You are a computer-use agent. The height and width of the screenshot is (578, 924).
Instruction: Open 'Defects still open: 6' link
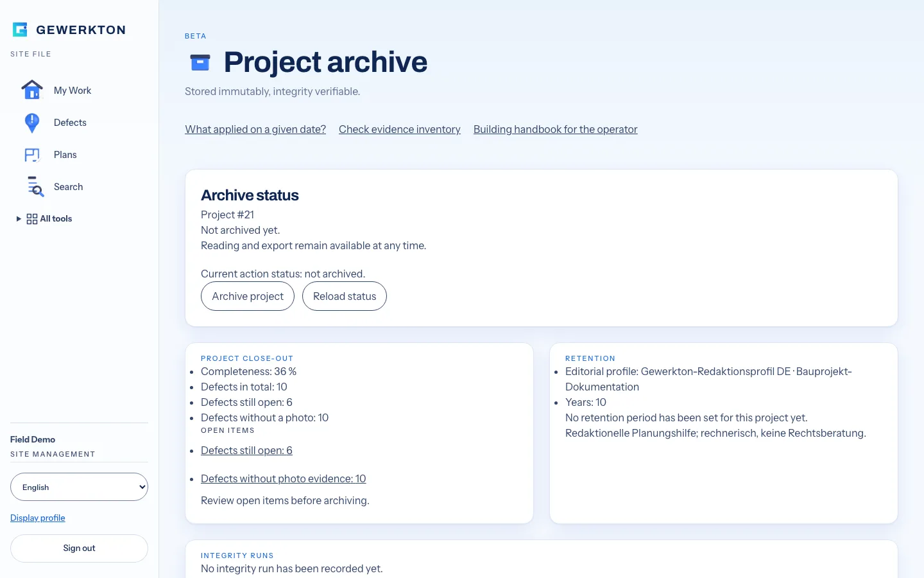click(246, 450)
